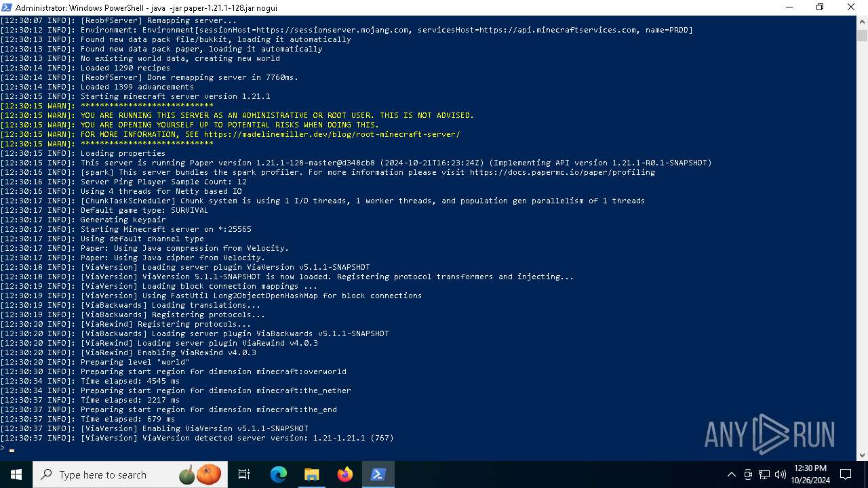Open the network status tray icon
Viewport: 868px width, 488px height.
pos(764,474)
